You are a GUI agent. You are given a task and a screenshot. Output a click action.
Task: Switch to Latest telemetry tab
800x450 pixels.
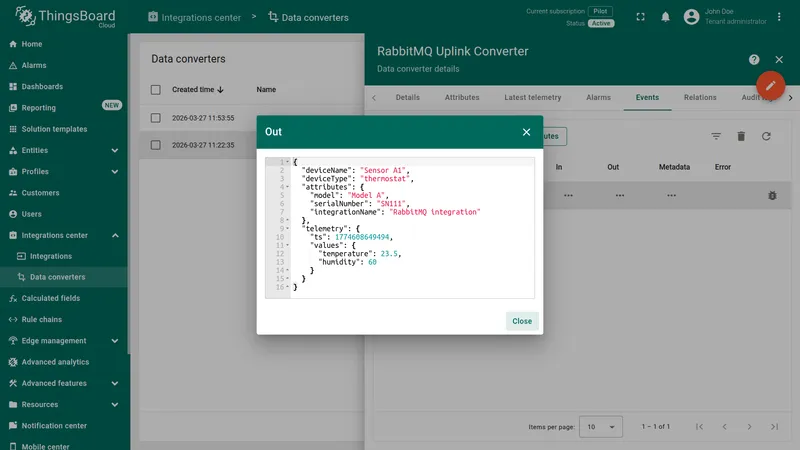[533, 97]
